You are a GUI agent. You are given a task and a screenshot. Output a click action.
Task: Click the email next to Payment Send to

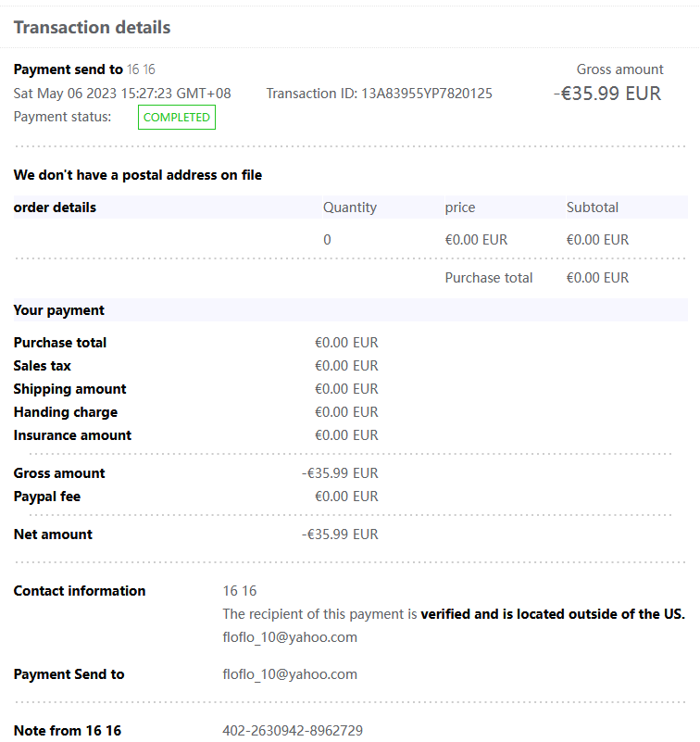(290, 674)
